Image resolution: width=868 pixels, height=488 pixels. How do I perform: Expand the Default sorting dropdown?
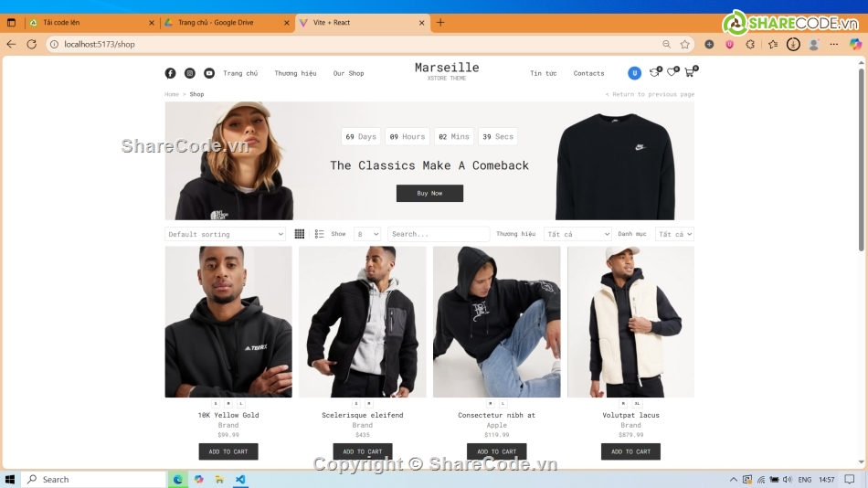[x=226, y=234]
